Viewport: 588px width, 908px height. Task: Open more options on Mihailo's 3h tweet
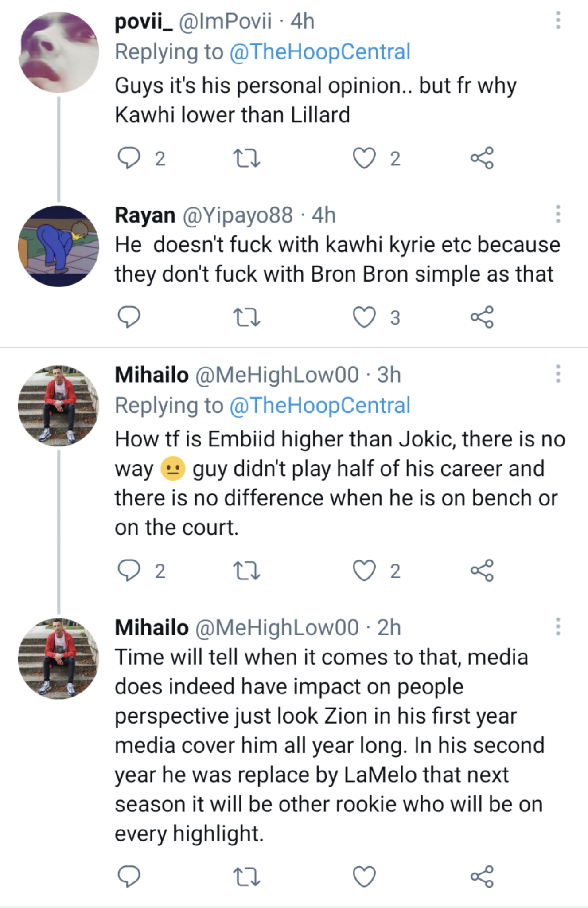tap(558, 374)
